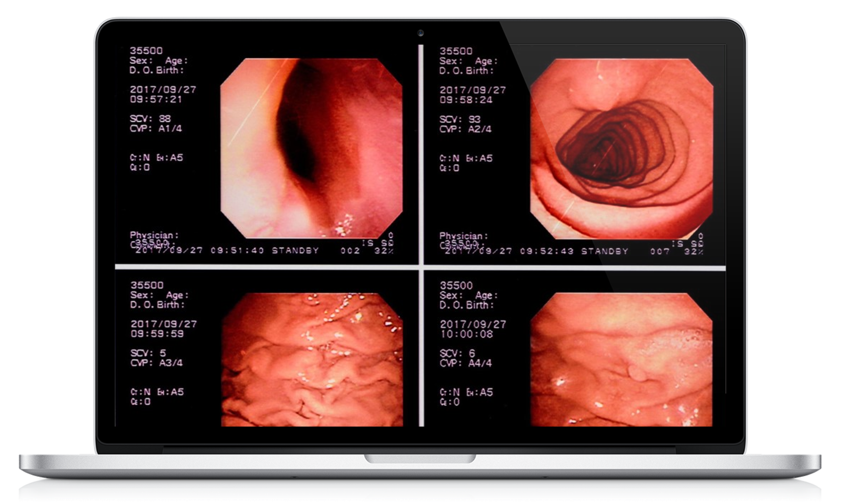This screenshot has width=841, height=504.
Task: Open the top-right endoscopy image with concentric folds
Action: tap(621, 148)
